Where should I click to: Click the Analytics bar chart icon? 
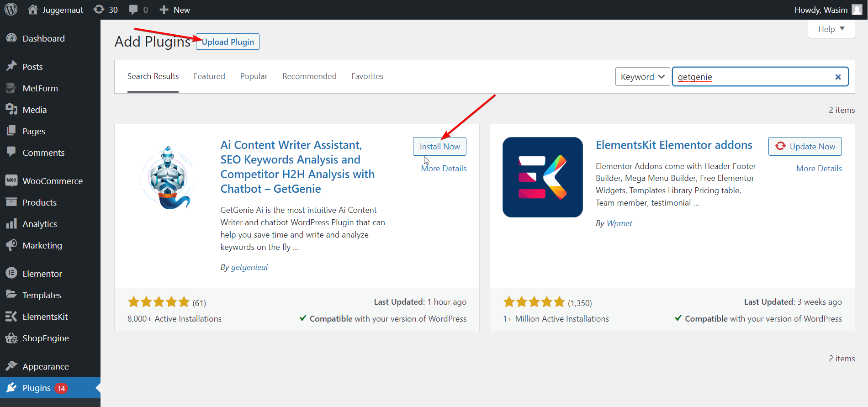pos(11,223)
